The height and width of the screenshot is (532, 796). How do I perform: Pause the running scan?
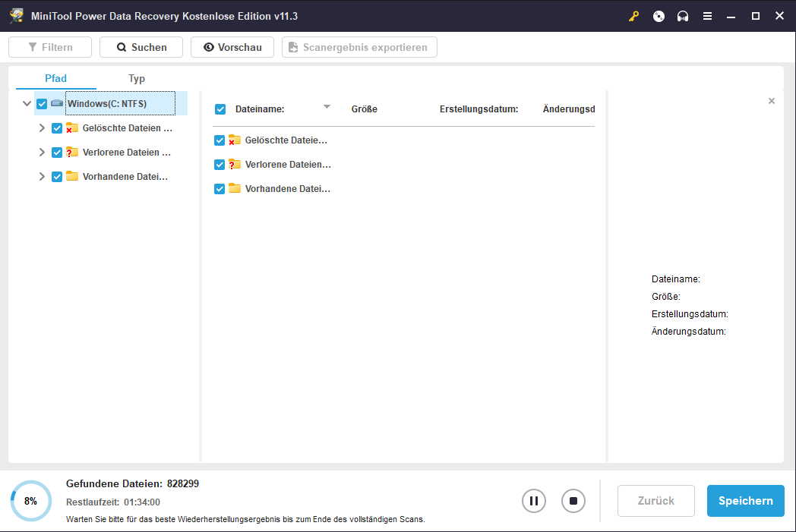click(x=533, y=501)
